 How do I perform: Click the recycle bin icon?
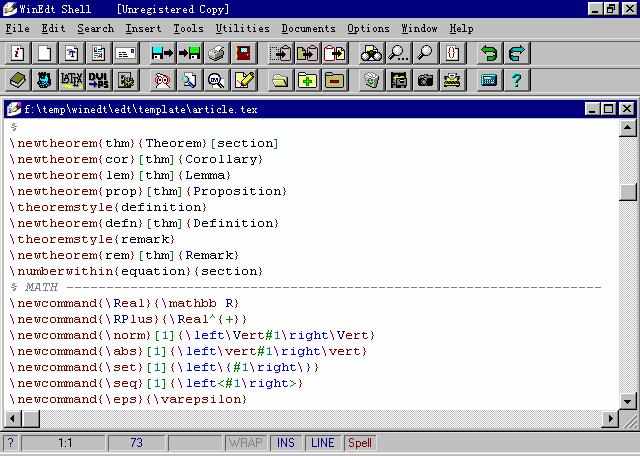[x=372, y=80]
